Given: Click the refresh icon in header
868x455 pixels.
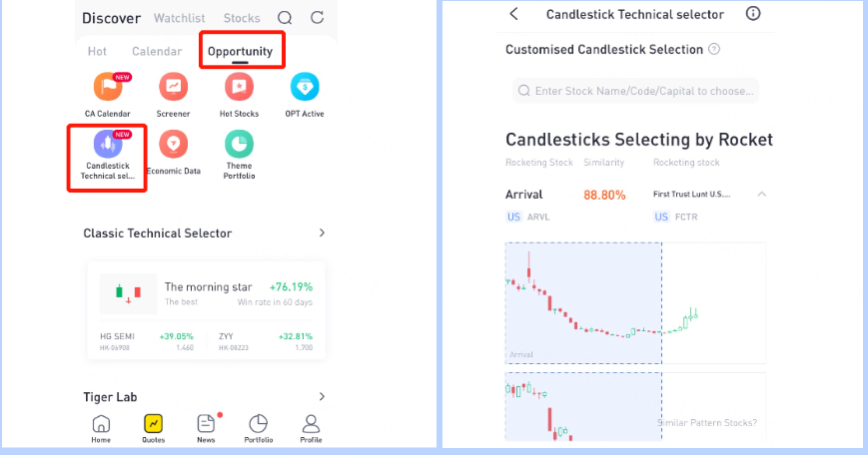Looking at the screenshot, I should pyautogui.click(x=318, y=18).
